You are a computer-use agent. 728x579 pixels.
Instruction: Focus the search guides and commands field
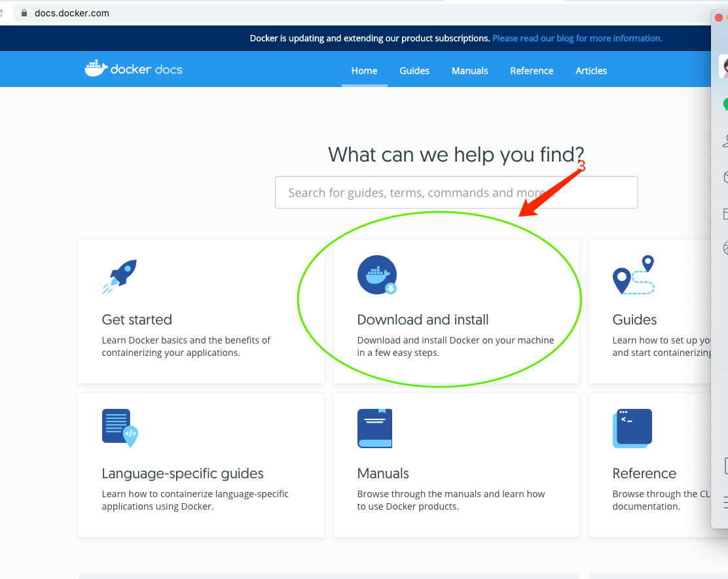(456, 192)
